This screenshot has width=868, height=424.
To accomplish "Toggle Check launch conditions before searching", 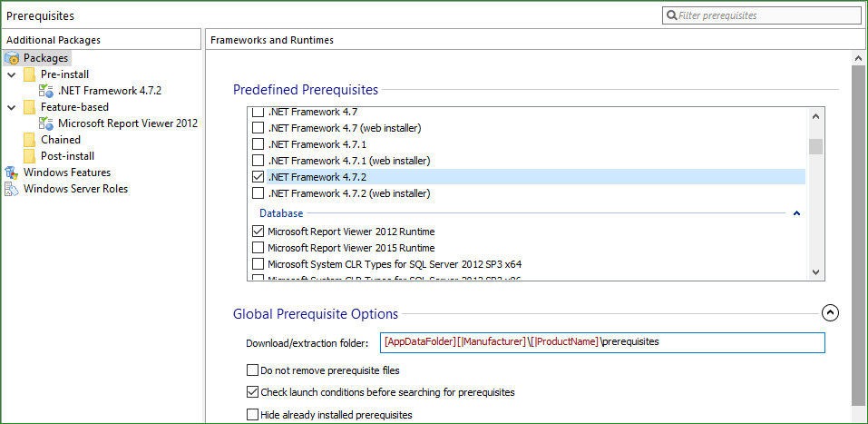I will (x=252, y=392).
